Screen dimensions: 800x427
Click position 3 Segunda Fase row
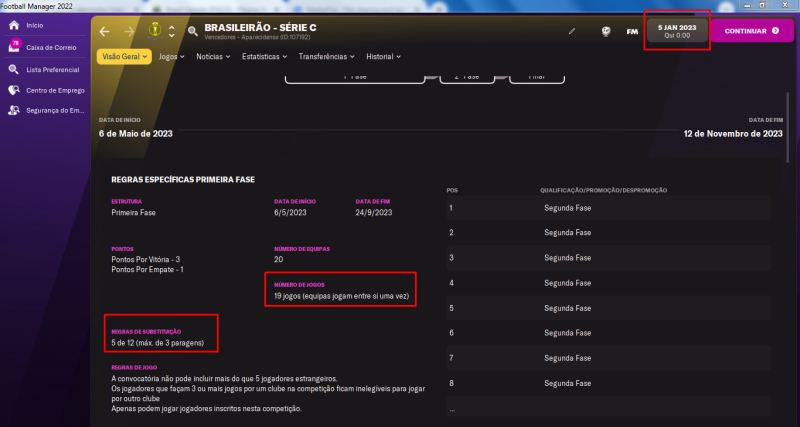[608, 258]
